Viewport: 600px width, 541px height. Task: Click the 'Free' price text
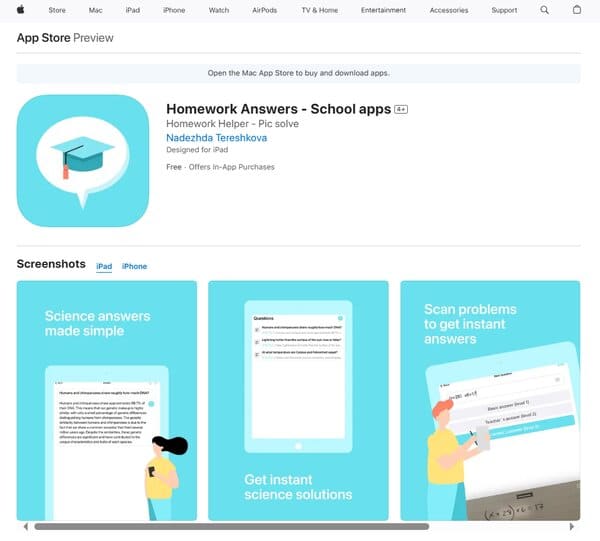(174, 167)
